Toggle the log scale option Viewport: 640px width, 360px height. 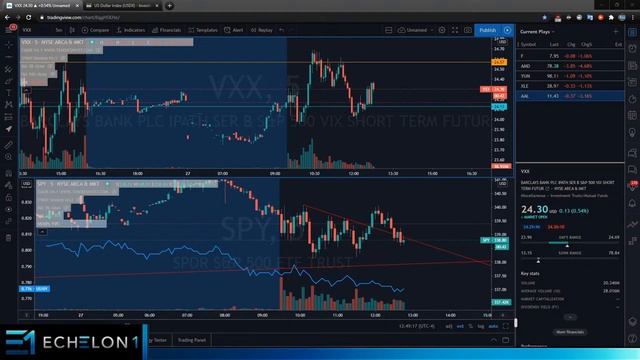481,326
